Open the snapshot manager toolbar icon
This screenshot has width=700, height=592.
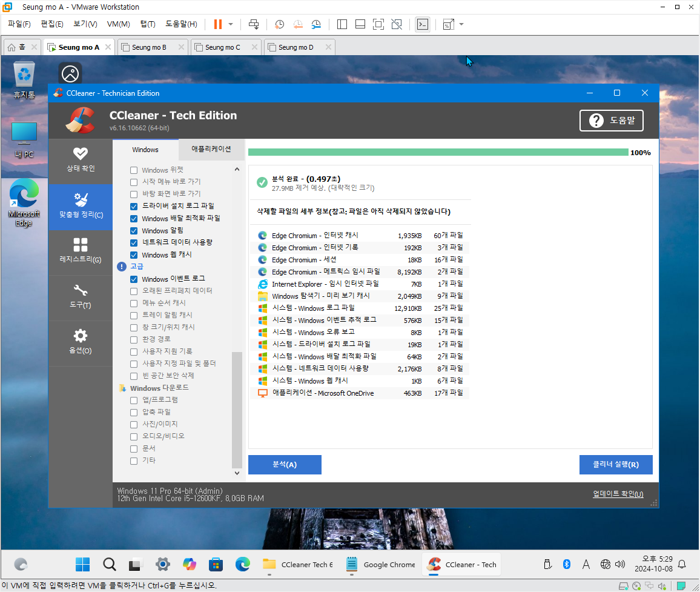pos(316,24)
